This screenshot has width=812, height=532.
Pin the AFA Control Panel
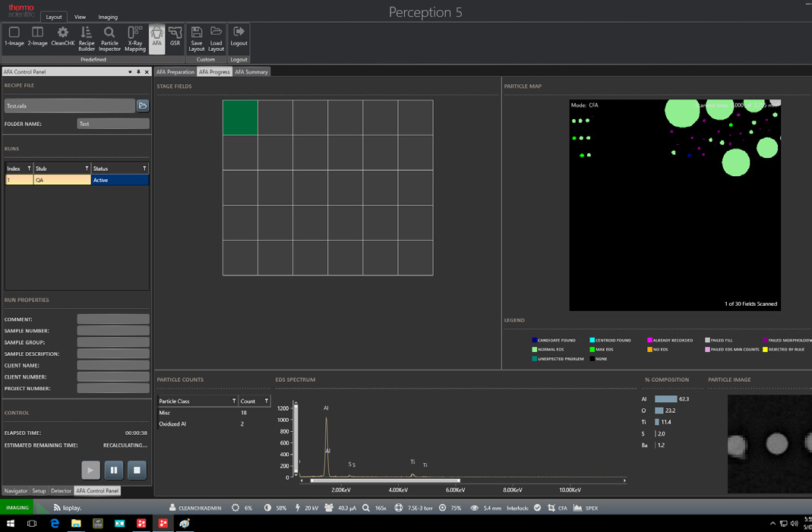tap(138, 72)
